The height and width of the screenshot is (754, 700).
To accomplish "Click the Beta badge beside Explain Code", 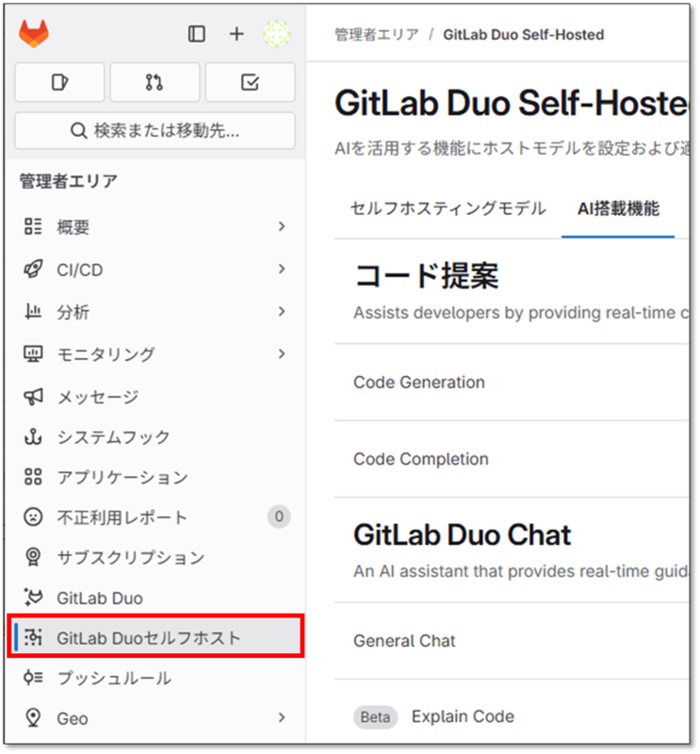I will tap(376, 717).
